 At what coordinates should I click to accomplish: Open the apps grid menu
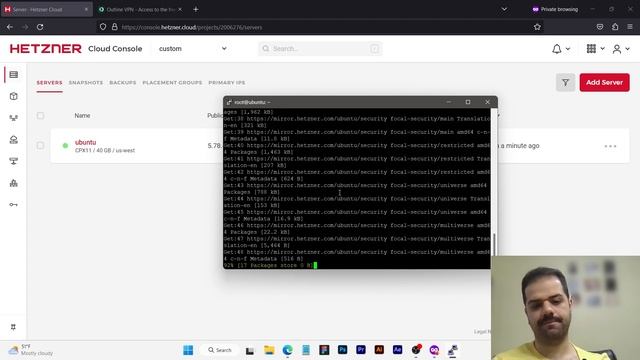[591, 49]
